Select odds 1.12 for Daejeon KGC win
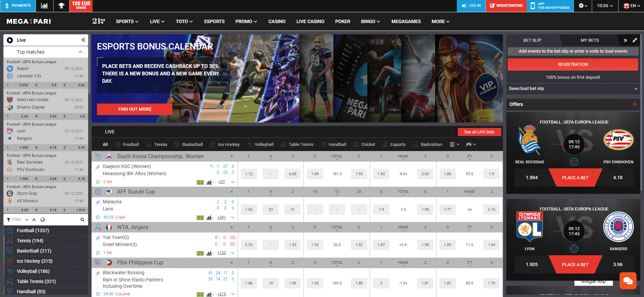 (249, 174)
